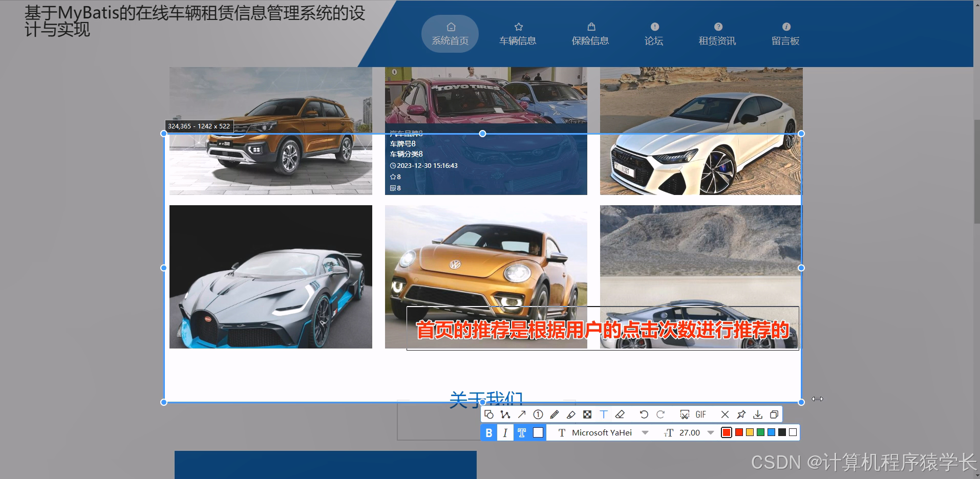Click the currently selected red color swatch
980x479 pixels.
727,432
